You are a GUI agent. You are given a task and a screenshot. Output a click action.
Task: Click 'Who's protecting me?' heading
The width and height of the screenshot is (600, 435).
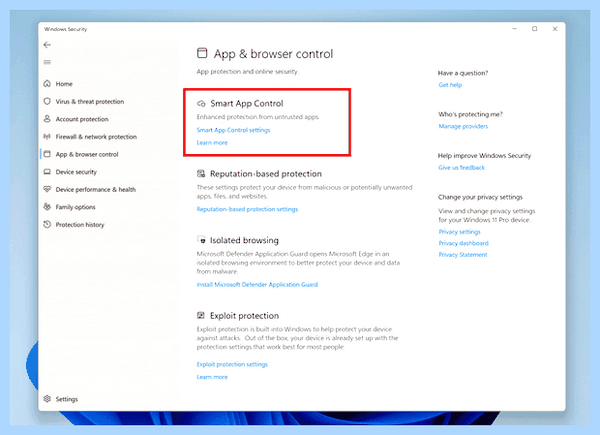[x=470, y=114]
